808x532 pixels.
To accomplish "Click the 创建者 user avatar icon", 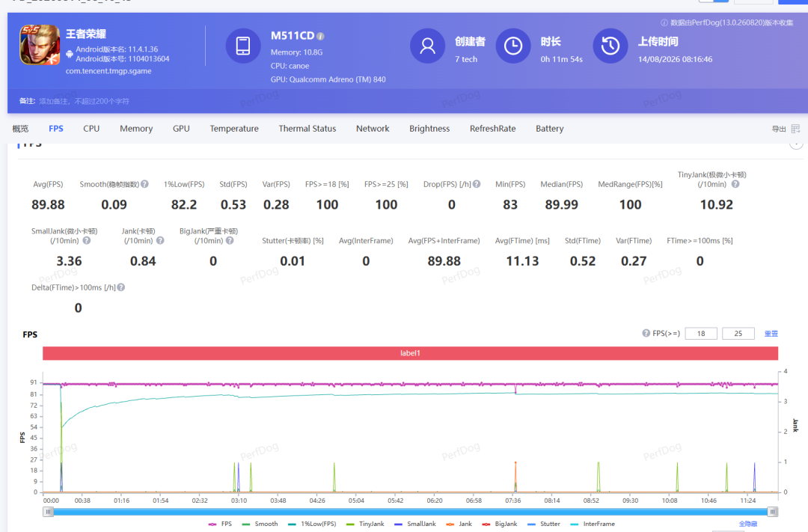I will [427, 46].
